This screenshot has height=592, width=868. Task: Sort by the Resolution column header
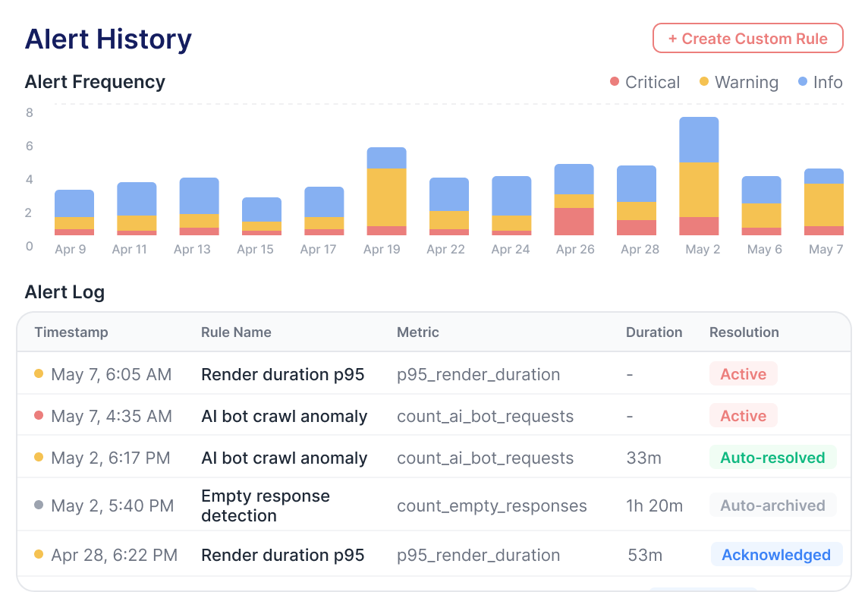744,332
